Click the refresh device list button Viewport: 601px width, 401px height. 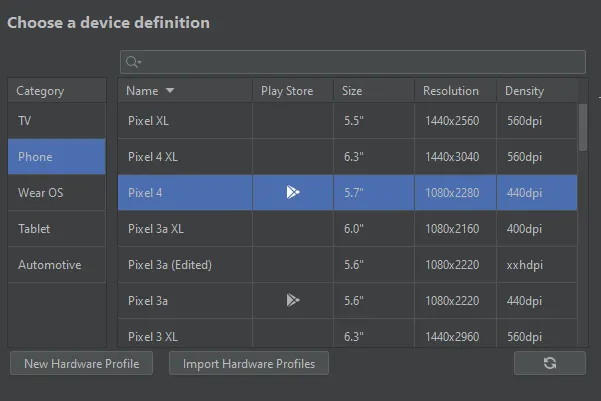point(549,363)
